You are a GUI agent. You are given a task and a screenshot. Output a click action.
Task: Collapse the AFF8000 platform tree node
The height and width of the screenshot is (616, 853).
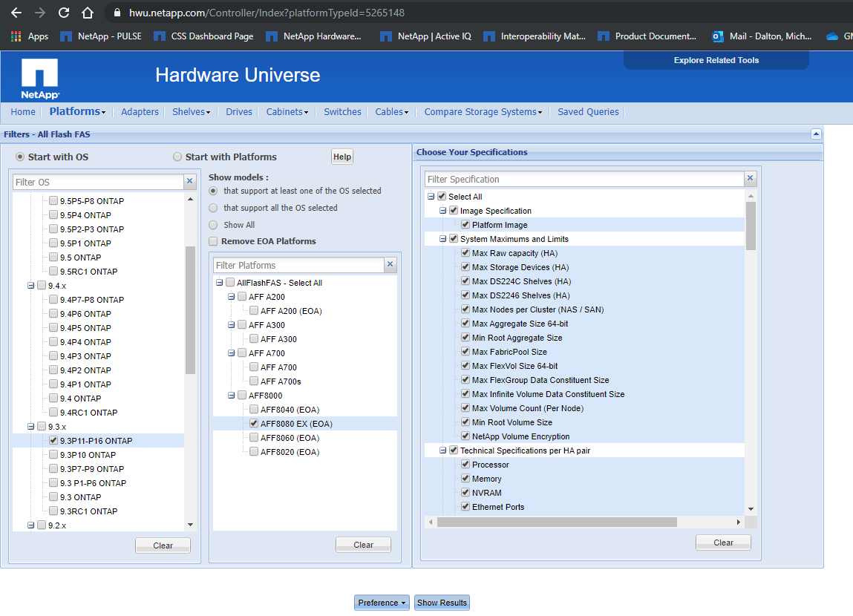click(x=232, y=396)
